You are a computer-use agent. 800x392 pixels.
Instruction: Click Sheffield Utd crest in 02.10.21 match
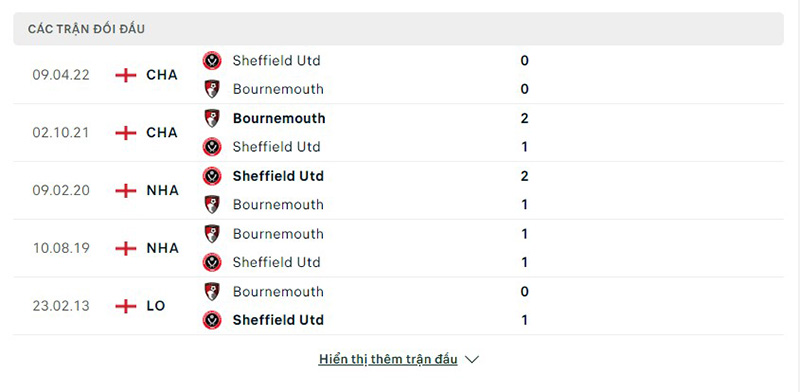[212, 147]
